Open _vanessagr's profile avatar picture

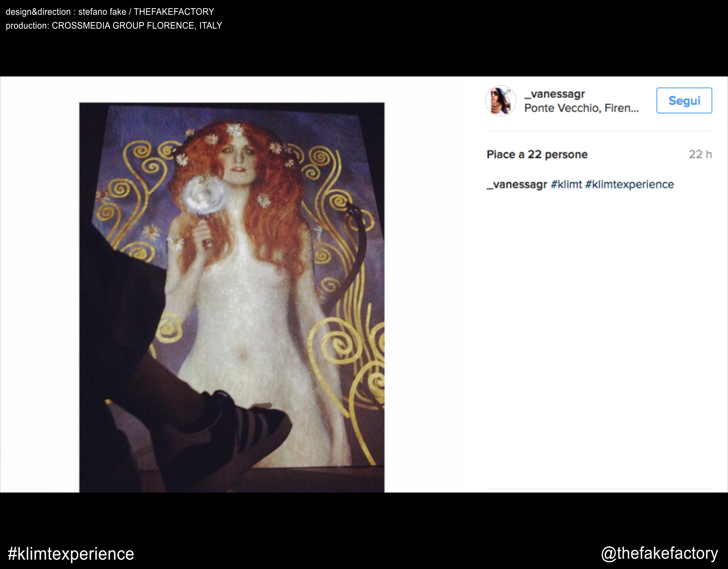(500, 101)
